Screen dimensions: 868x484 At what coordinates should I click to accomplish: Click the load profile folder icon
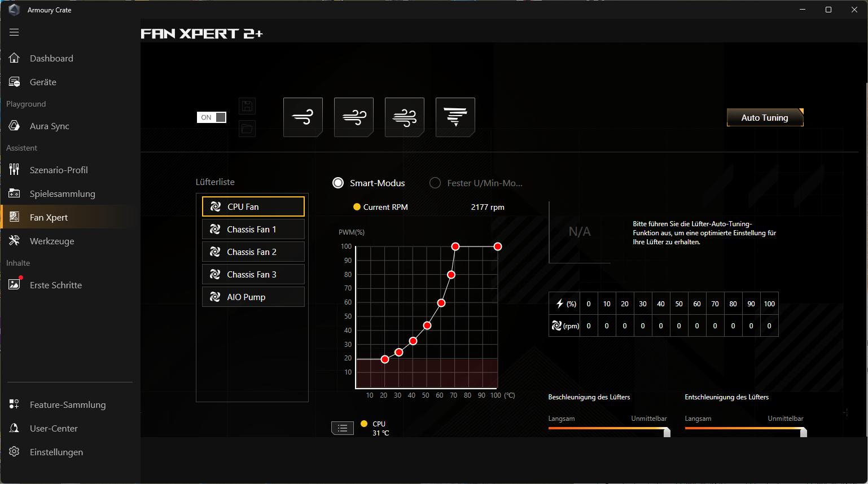pos(247,129)
